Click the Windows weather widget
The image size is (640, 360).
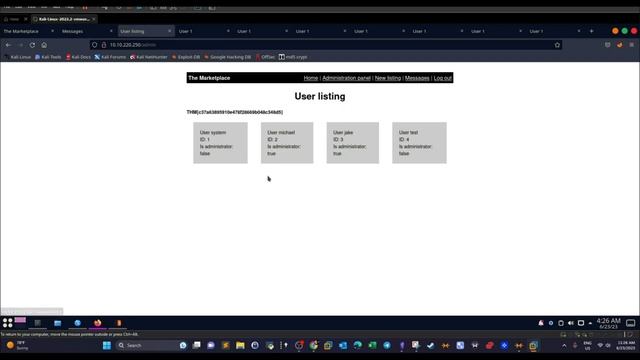click(17, 345)
